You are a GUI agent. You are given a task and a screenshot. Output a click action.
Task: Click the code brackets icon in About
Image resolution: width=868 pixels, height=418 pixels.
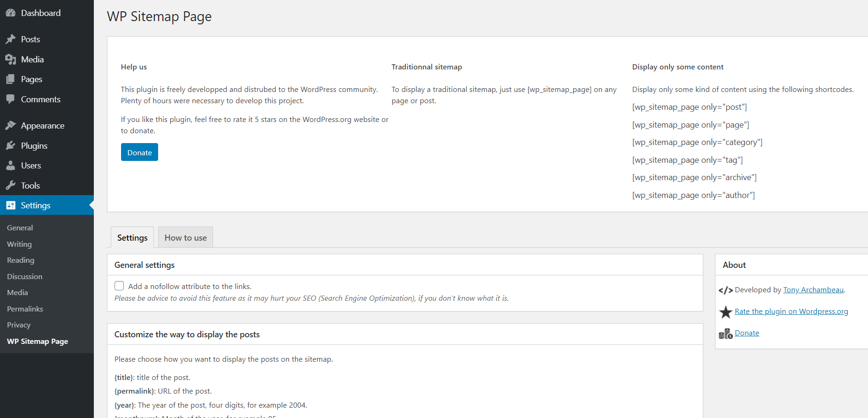[x=725, y=290]
